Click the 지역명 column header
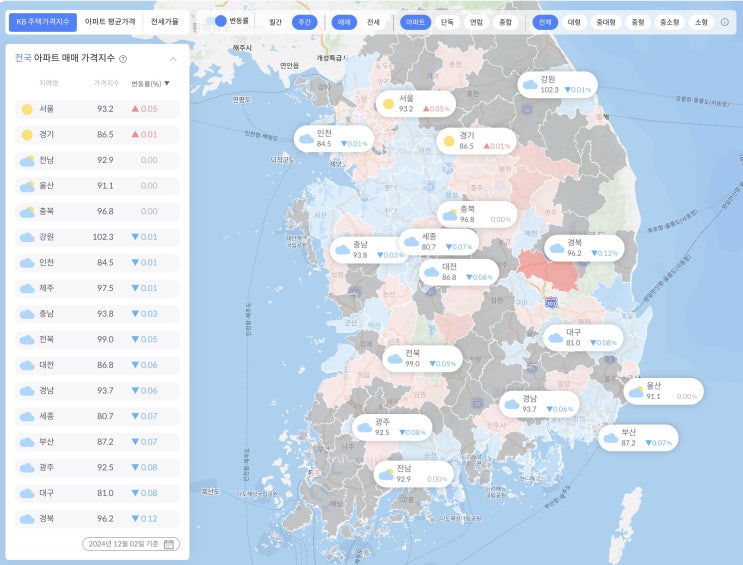 tap(49, 83)
